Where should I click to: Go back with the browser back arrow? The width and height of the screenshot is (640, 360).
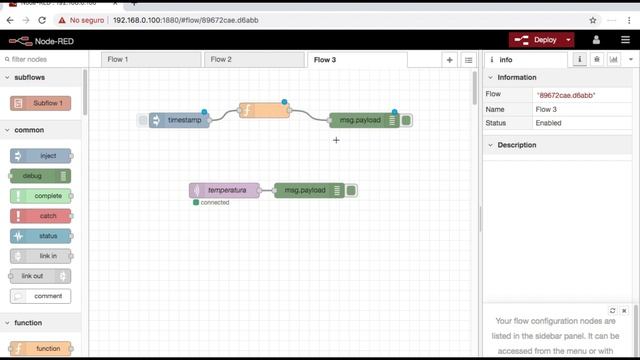click(10, 20)
